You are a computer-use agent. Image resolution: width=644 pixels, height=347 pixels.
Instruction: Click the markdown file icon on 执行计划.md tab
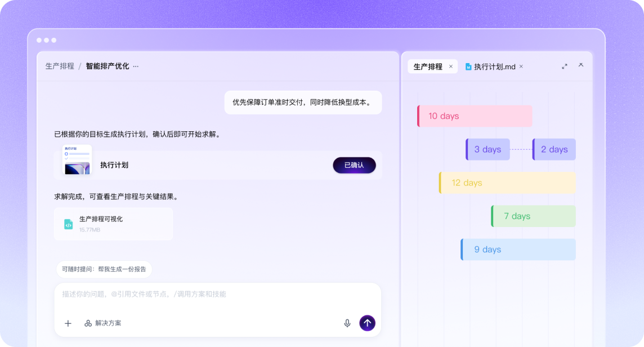pyautogui.click(x=468, y=66)
